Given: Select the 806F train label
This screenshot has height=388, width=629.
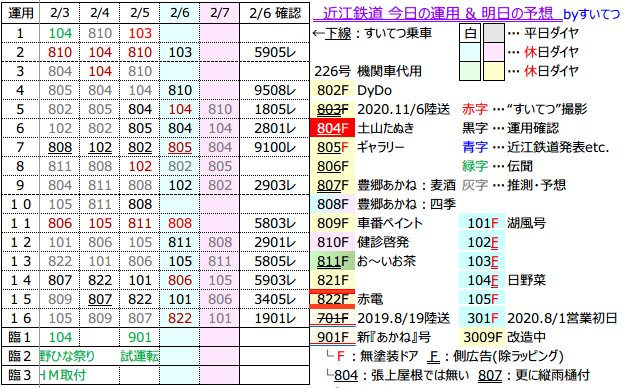Looking at the screenshot, I should 333,167.
